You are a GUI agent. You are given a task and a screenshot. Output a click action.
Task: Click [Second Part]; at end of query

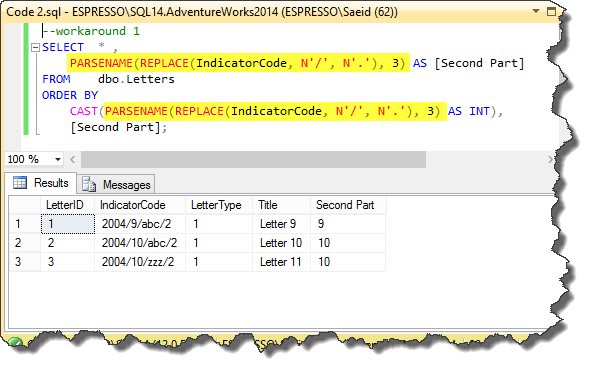[x=118, y=127]
